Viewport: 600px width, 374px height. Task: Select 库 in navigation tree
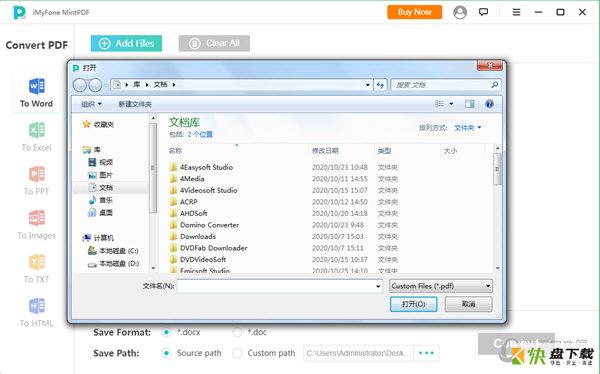point(92,150)
